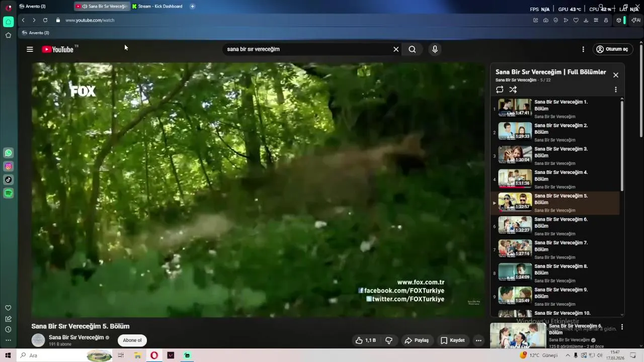This screenshot has width=644, height=362.
Task: Take a snapshot with camera icon
Action: tap(546, 20)
